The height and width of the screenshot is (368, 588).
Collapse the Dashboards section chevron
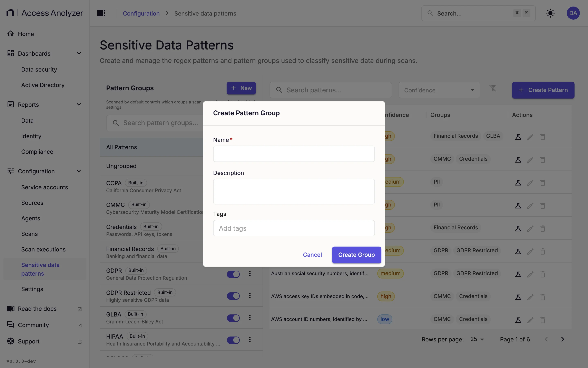(79, 53)
